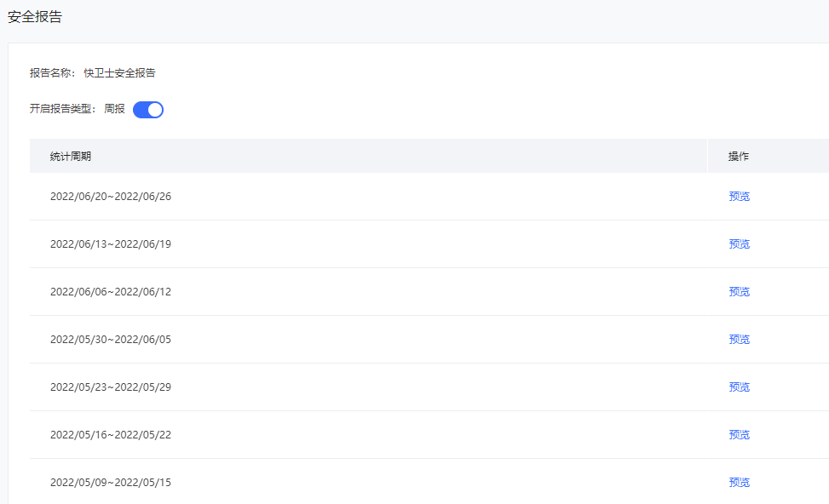Click the 2022/06/13~2022/06/19 period text

(111, 244)
